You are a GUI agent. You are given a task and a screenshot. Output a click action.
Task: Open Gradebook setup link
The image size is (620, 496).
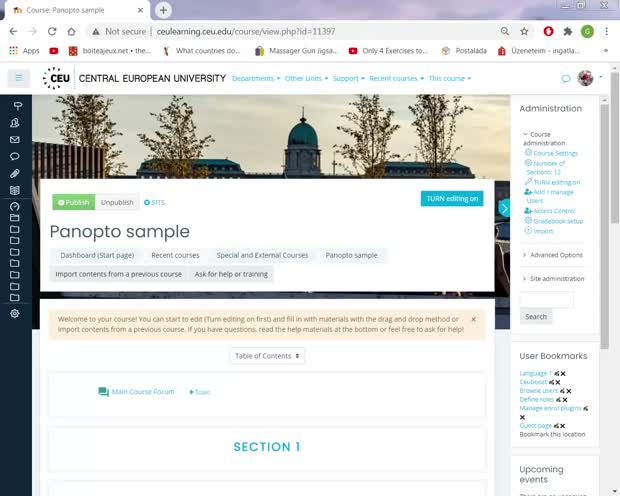click(x=558, y=221)
